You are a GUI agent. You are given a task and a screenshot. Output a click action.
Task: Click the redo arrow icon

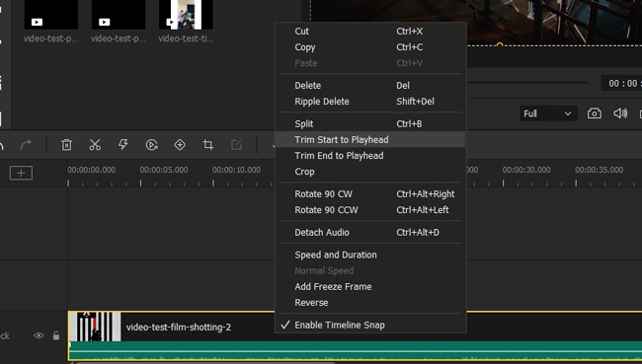coord(27,145)
